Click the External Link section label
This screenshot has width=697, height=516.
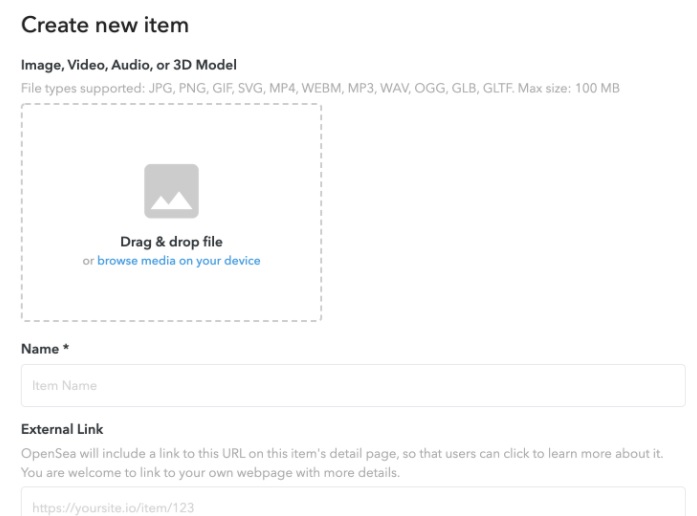click(x=62, y=429)
